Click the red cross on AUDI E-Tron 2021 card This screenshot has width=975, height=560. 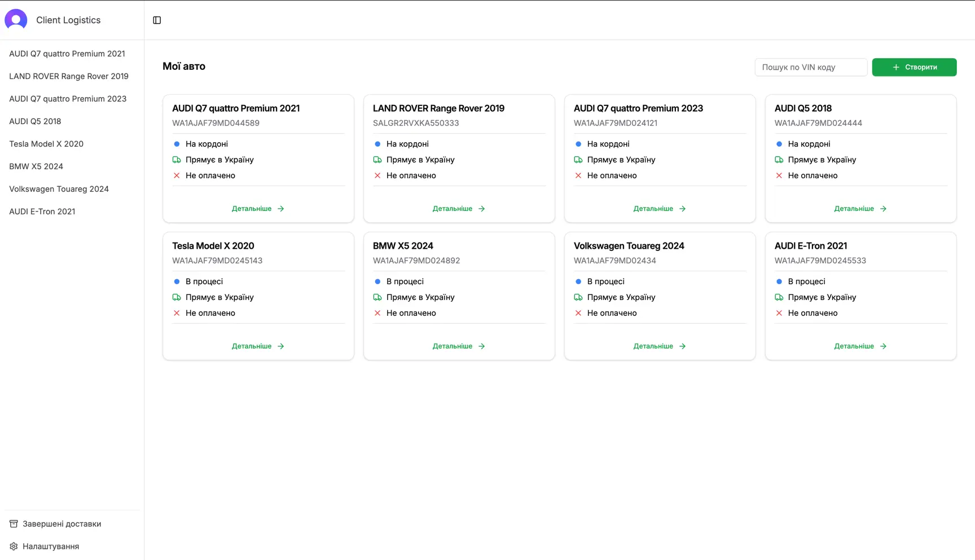click(x=779, y=313)
